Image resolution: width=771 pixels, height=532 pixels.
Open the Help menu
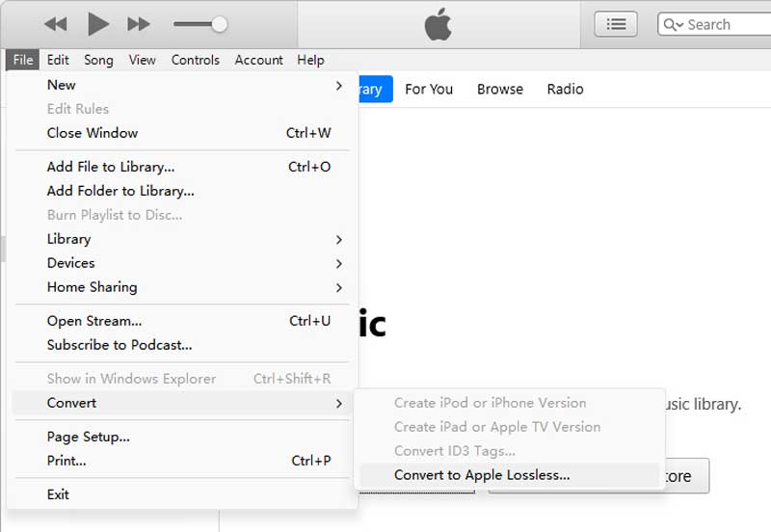tap(310, 60)
